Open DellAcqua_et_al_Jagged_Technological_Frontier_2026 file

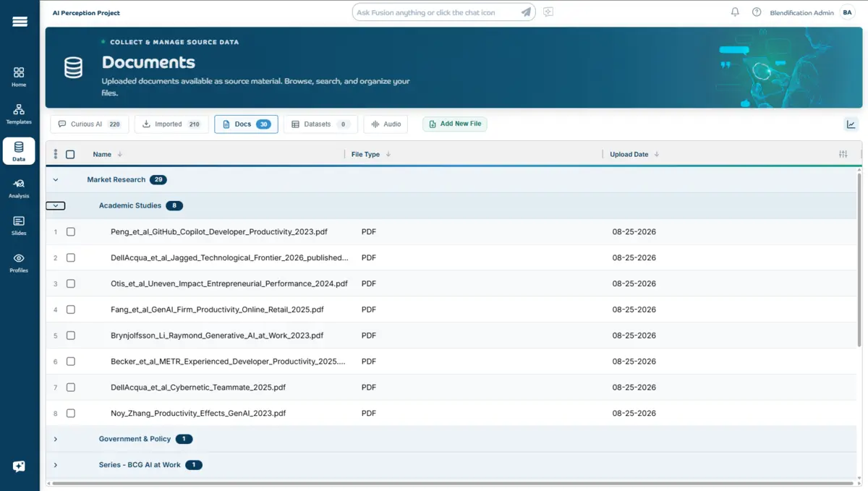pos(229,257)
